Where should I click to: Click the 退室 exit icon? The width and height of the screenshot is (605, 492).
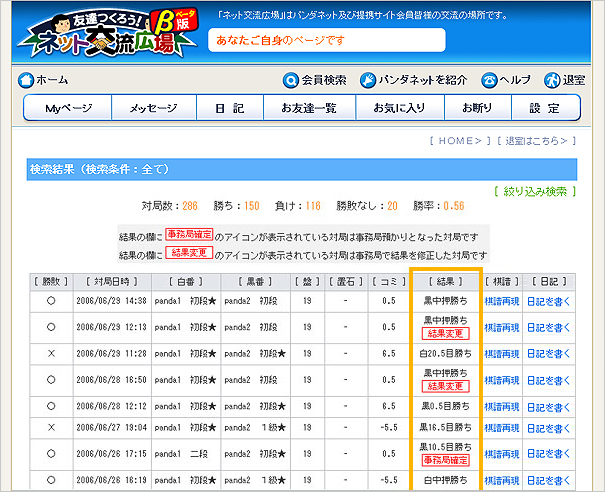[x=552, y=80]
